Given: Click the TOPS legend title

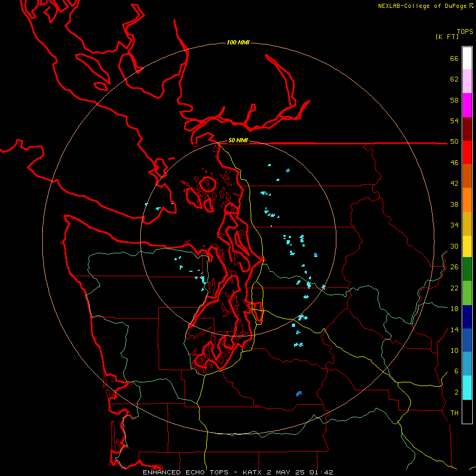Looking at the screenshot, I should click(465, 32).
